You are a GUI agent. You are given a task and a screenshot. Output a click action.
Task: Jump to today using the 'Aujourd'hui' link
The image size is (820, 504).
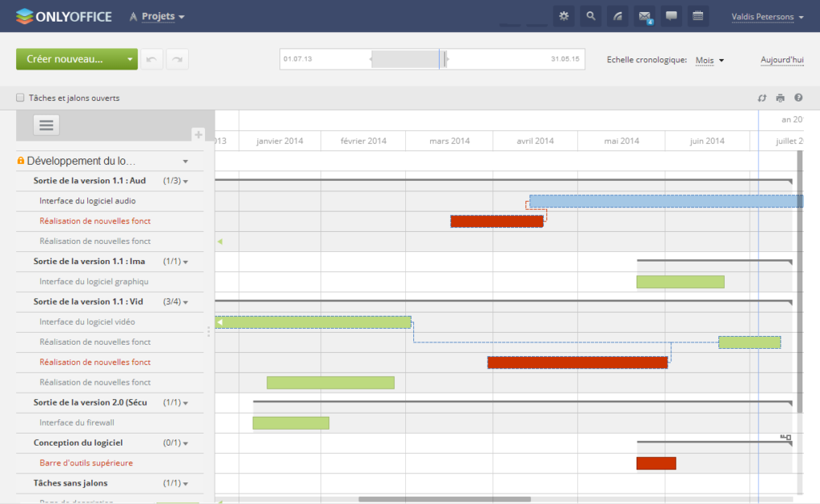coord(782,59)
